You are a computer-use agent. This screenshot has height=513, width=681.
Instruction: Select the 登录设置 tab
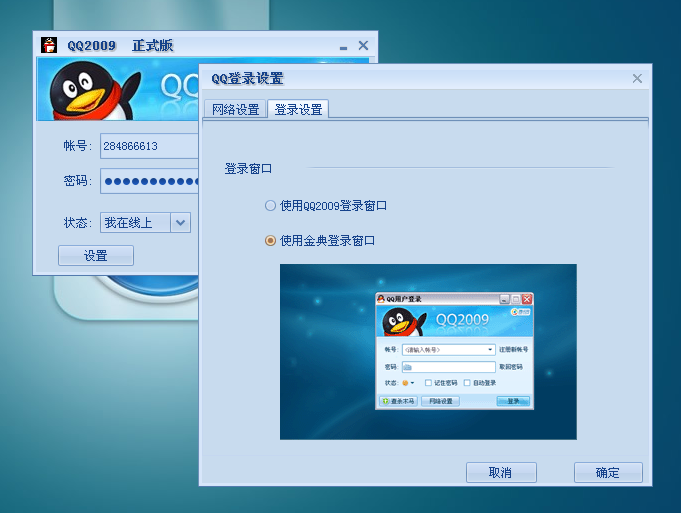[298, 109]
